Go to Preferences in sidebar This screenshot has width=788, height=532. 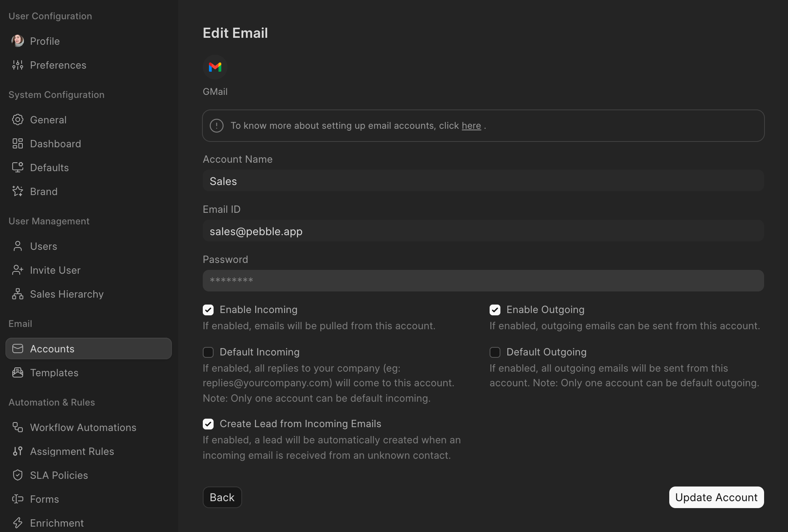click(89, 65)
